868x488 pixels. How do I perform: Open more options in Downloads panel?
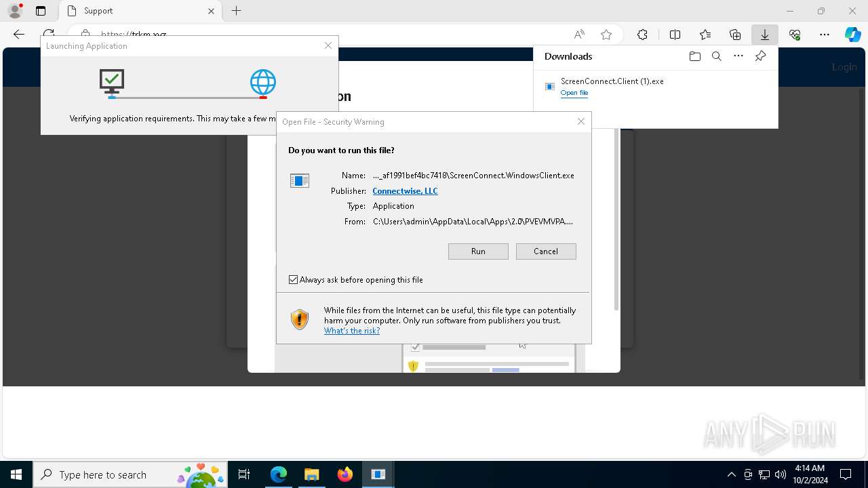point(738,56)
